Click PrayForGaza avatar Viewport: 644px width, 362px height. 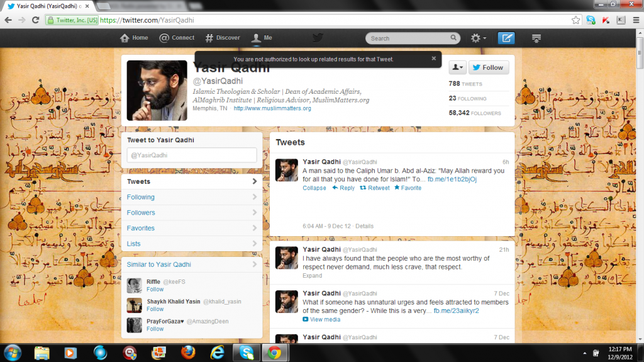135,325
